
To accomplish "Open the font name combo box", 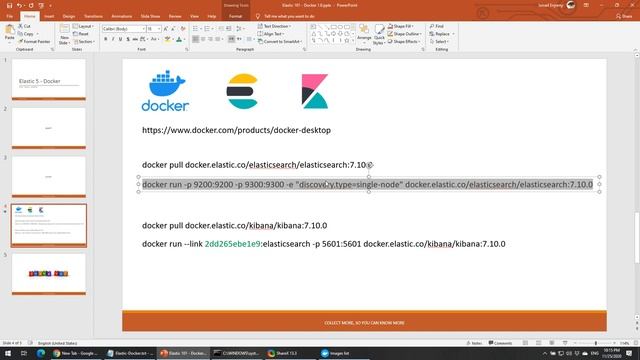I will [124, 29].
